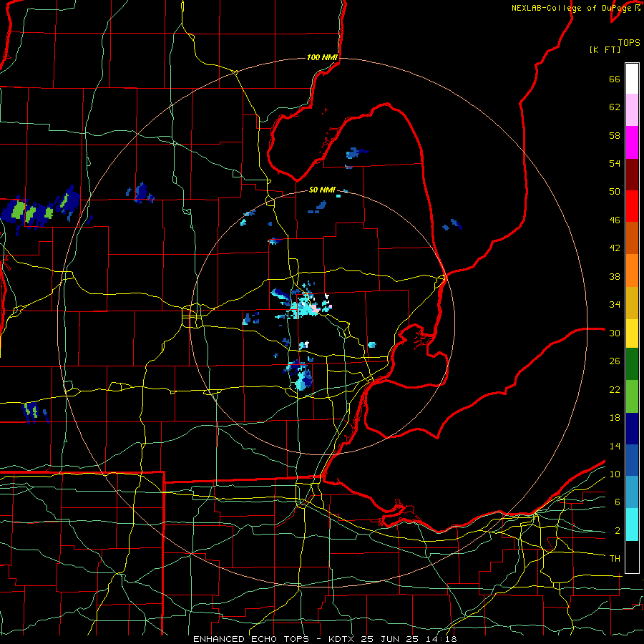
Task: Click the 50 NMI range ring label
Action: (x=322, y=190)
